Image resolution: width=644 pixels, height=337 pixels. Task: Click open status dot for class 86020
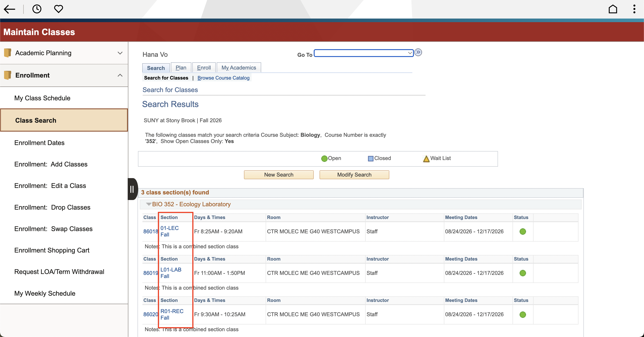pyautogui.click(x=523, y=314)
